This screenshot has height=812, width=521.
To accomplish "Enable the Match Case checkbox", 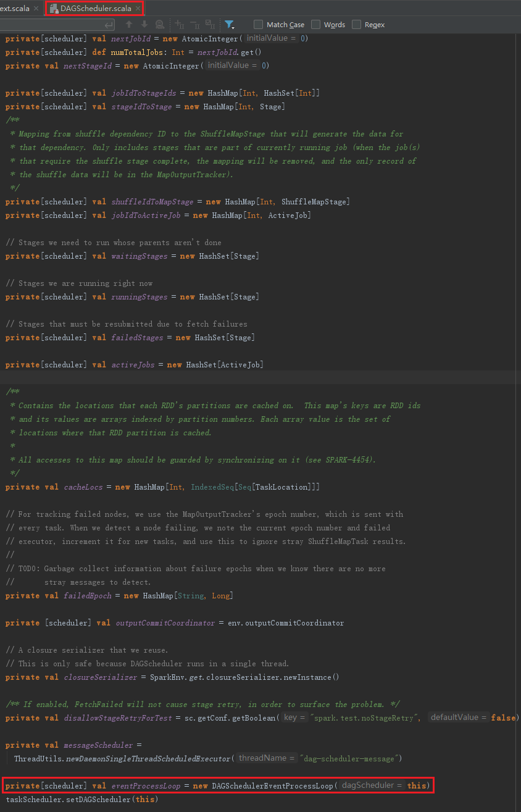I will (x=259, y=25).
